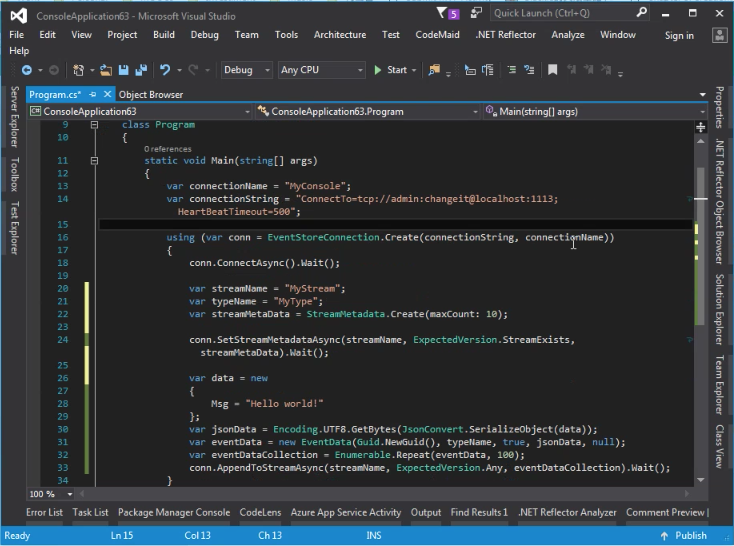Click the Navigate Backward arrow icon
The width and height of the screenshot is (734, 546).
click(x=27, y=70)
